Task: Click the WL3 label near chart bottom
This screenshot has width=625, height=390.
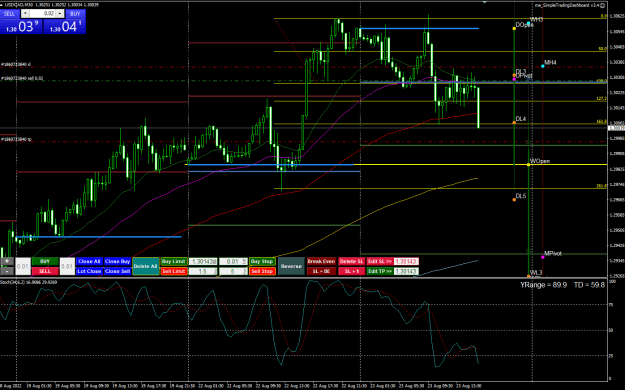Action: (x=536, y=273)
